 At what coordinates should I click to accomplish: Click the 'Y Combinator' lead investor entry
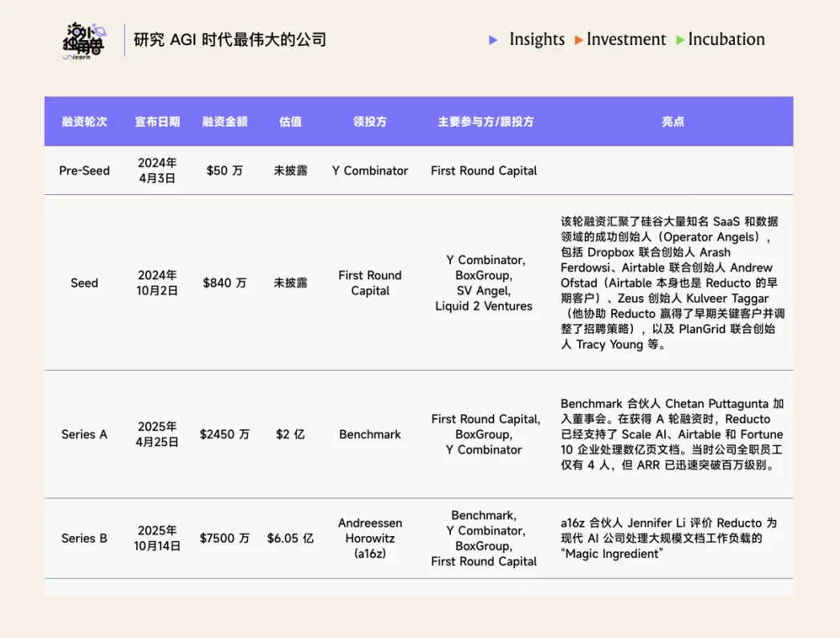pyautogui.click(x=369, y=170)
